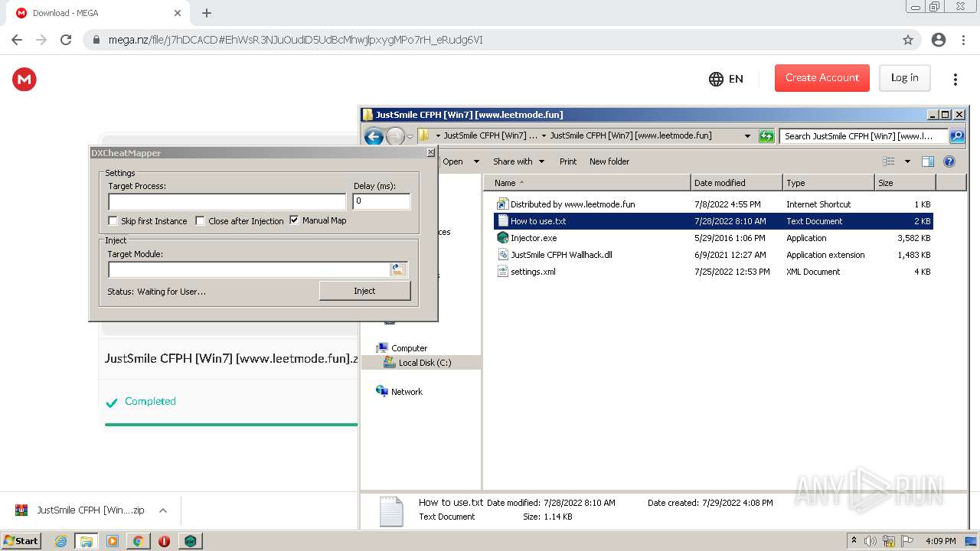Click the change view icon in Explorer
Image resolution: width=980 pixels, height=551 pixels.
pyautogui.click(x=889, y=161)
